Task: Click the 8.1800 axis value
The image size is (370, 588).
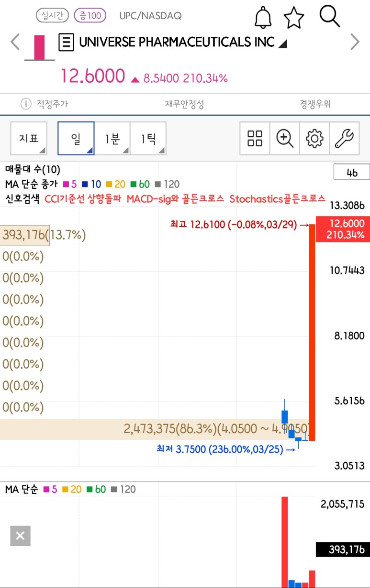Action: pos(349,336)
